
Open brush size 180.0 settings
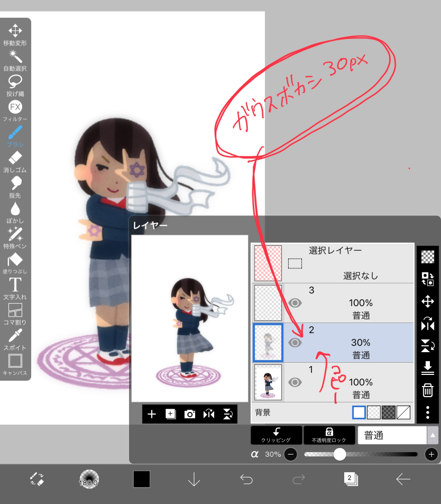coord(89,479)
